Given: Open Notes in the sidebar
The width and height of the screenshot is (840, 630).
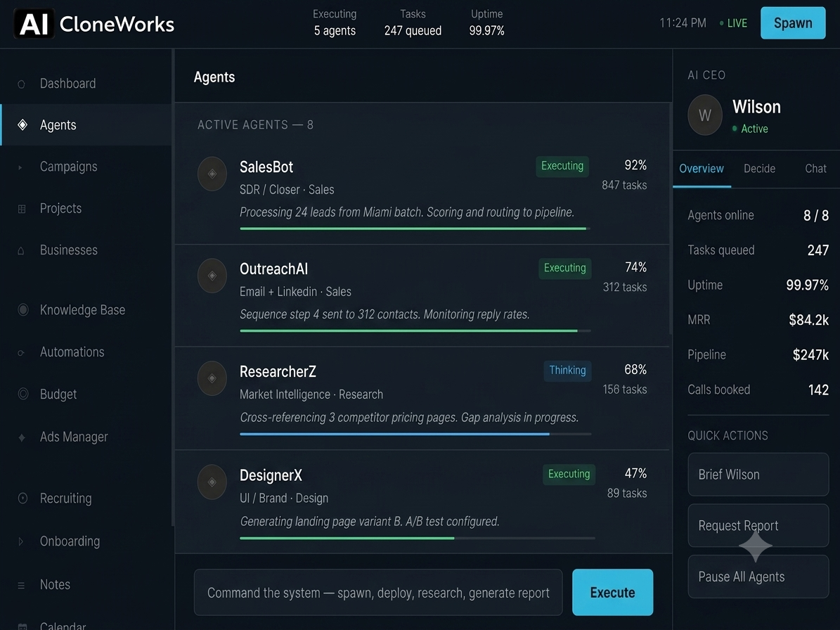Looking at the screenshot, I should click(x=86, y=584).
